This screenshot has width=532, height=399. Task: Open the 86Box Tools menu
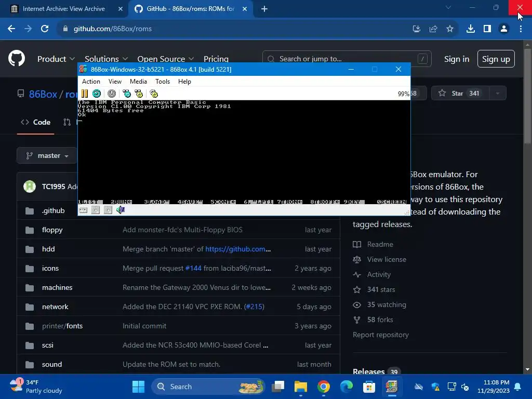pos(163,82)
